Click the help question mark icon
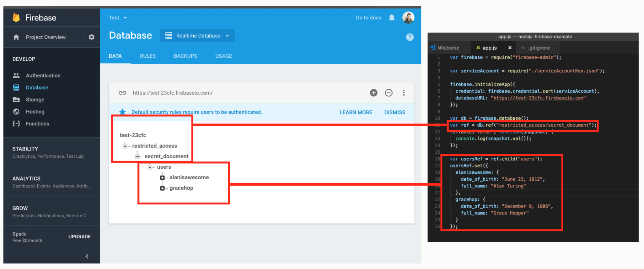This screenshot has height=269, width=644. 410,37
